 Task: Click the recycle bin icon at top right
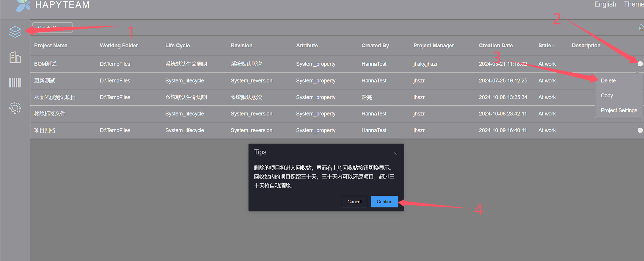click(x=641, y=27)
